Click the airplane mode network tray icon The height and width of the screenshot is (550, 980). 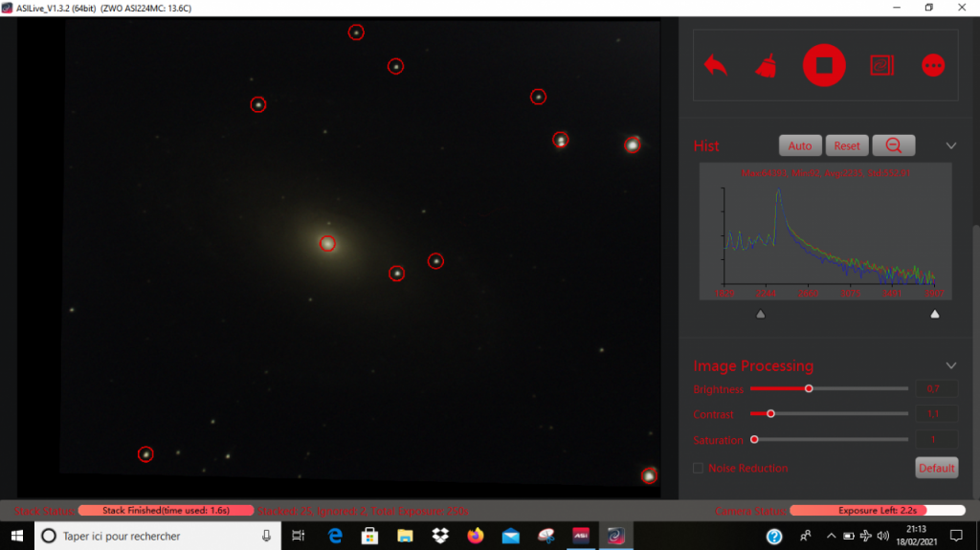(x=865, y=536)
